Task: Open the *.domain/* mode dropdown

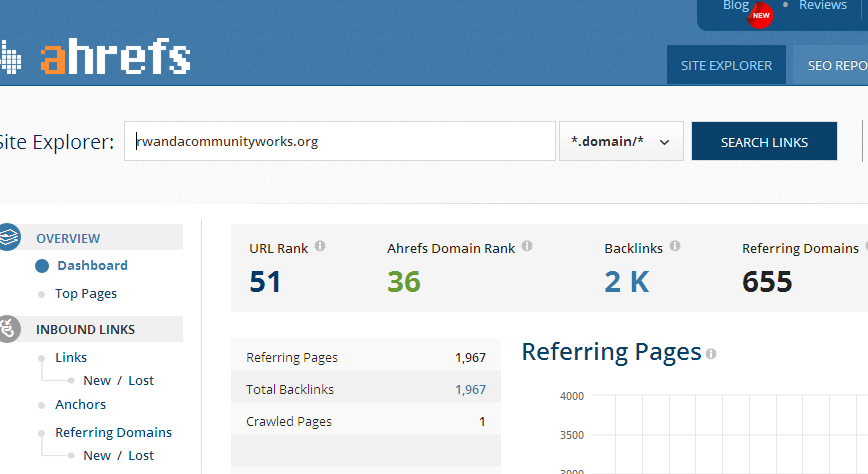Action: [x=621, y=141]
